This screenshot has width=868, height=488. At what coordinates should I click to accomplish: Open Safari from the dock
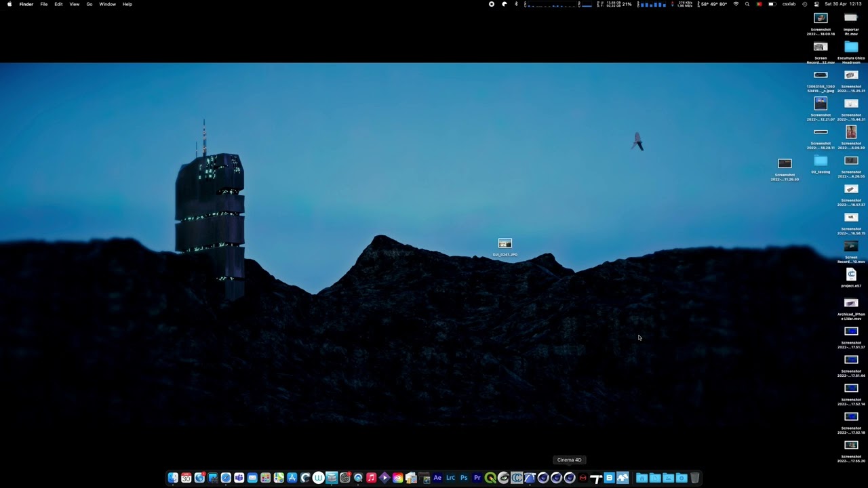click(x=226, y=478)
